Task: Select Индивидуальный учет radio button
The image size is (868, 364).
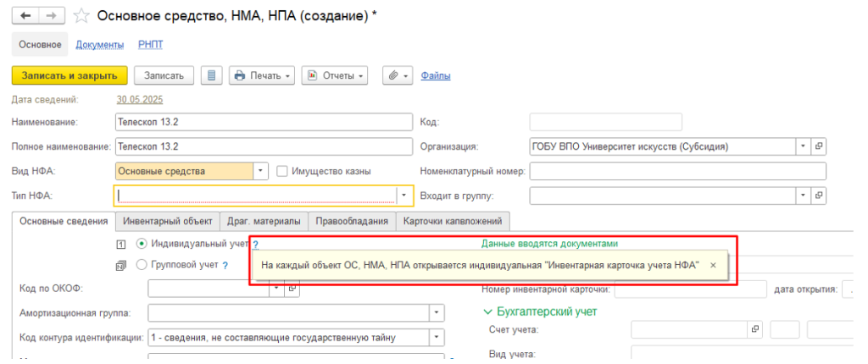Action: [x=142, y=244]
